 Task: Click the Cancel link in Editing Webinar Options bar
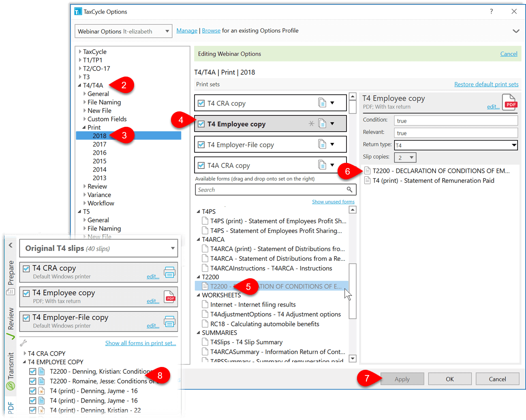pyautogui.click(x=509, y=54)
